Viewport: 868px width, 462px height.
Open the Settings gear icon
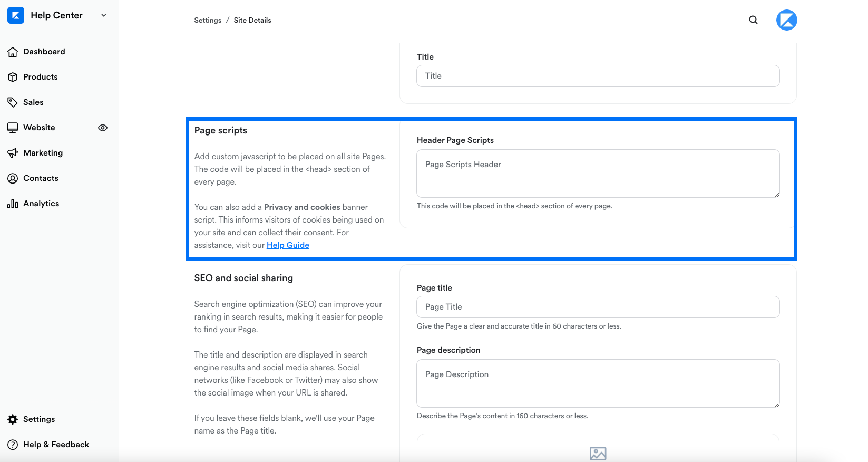(13, 419)
